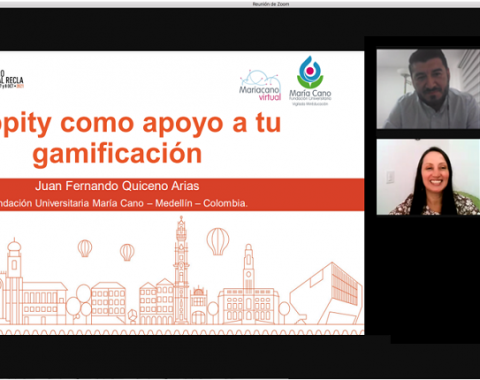
Task: Select the man's video thumbnail
Action: [428, 89]
